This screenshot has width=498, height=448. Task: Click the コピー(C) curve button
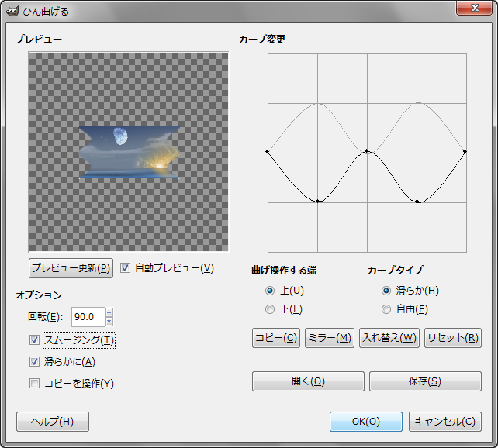tap(276, 338)
